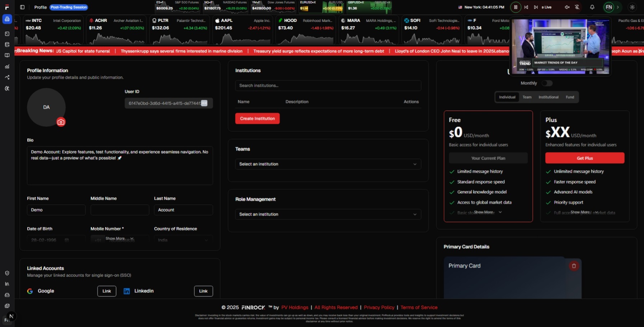Click the Middle Name input field

(x=119, y=210)
